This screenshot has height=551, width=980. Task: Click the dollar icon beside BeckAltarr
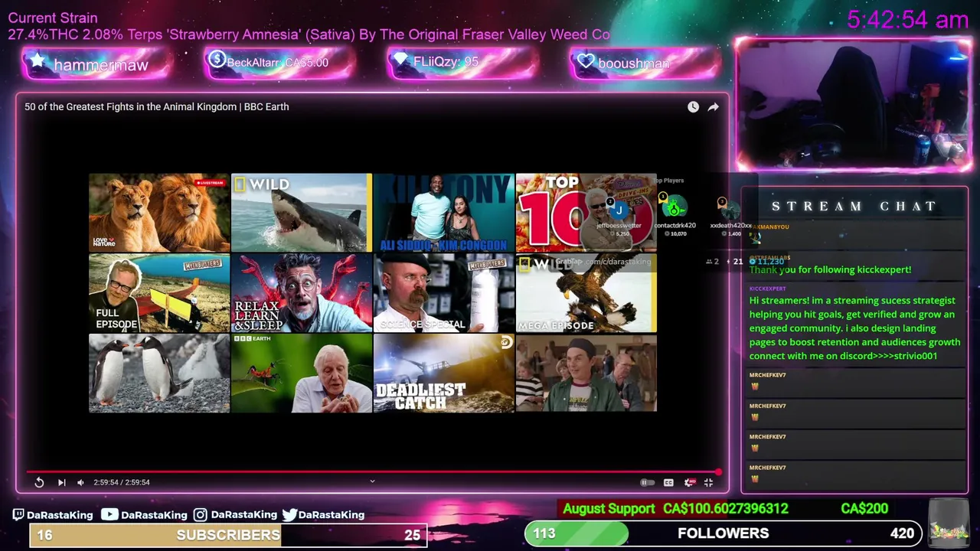click(x=217, y=60)
